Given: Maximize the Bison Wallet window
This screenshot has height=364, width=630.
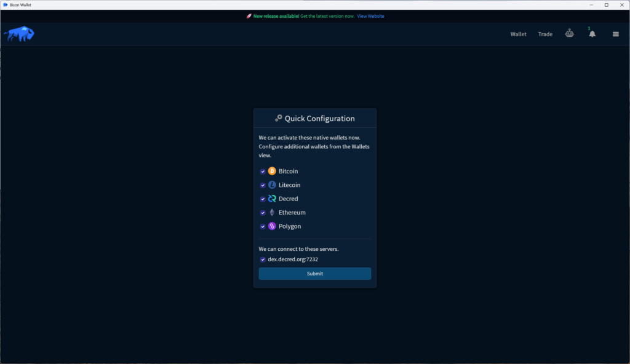Looking at the screenshot, I should [x=606, y=5].
